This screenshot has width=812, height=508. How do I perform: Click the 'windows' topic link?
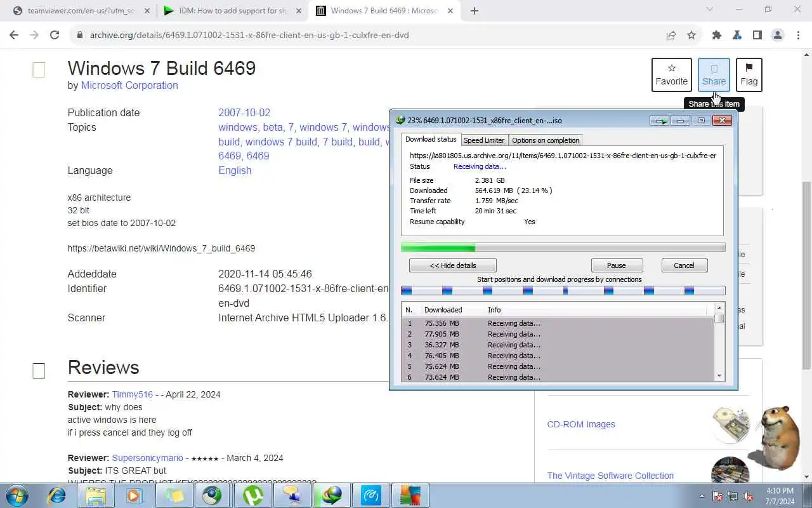(238, 127)
